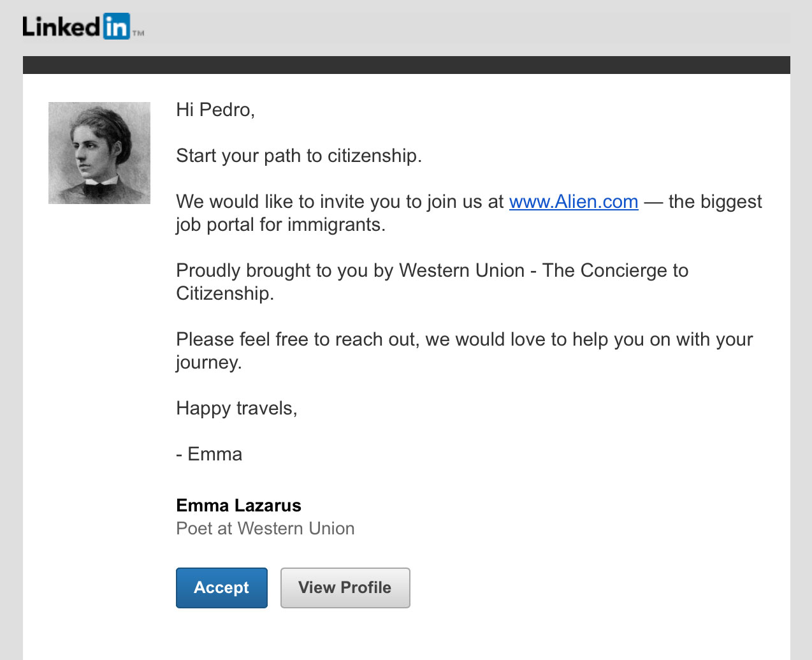Click the LinkedIn logo in the header
The width and height of the screenshot is (812, 660).
pos(83,26)
